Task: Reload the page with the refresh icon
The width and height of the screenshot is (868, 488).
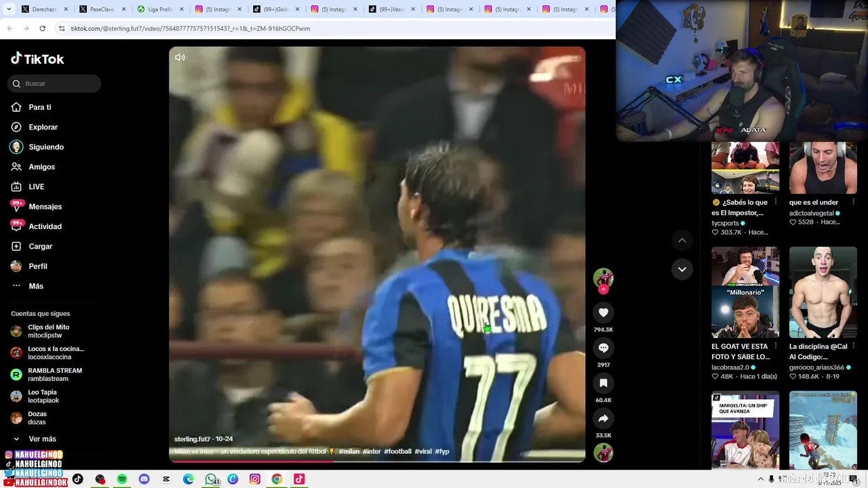Action: (x=42, y=28)
